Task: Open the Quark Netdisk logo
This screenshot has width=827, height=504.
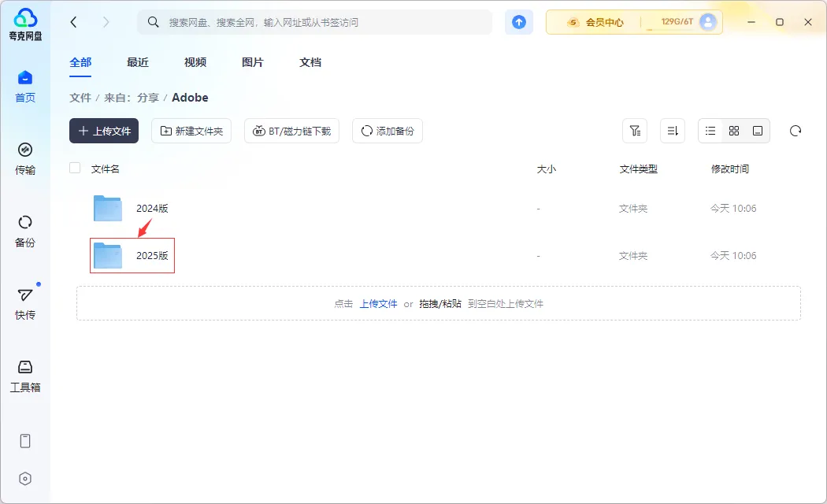Action: tap(24, 24)
